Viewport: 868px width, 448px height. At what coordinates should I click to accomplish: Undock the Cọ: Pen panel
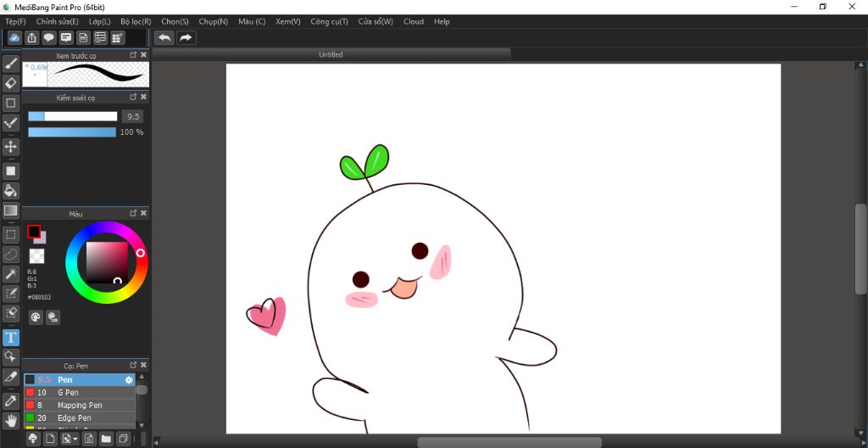(133, 365)
